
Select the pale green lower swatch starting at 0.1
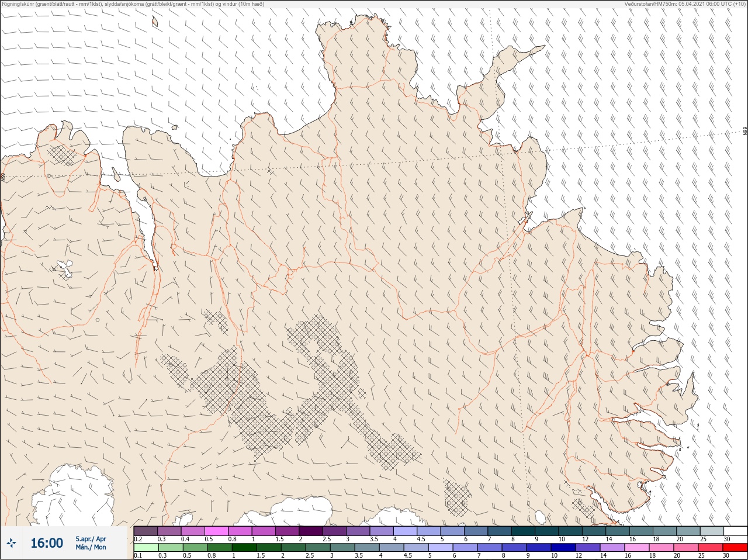(146, 548)
